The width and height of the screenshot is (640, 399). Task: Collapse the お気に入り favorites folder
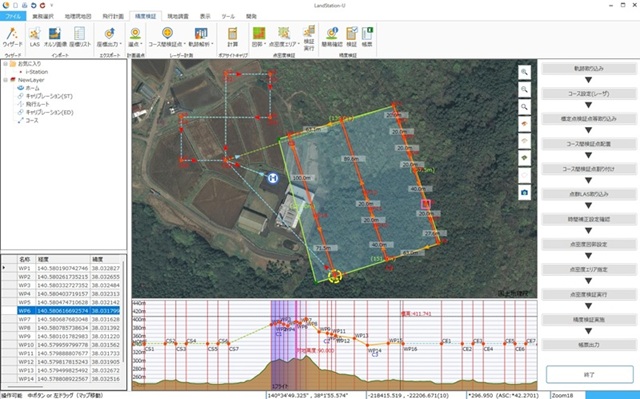5,64
